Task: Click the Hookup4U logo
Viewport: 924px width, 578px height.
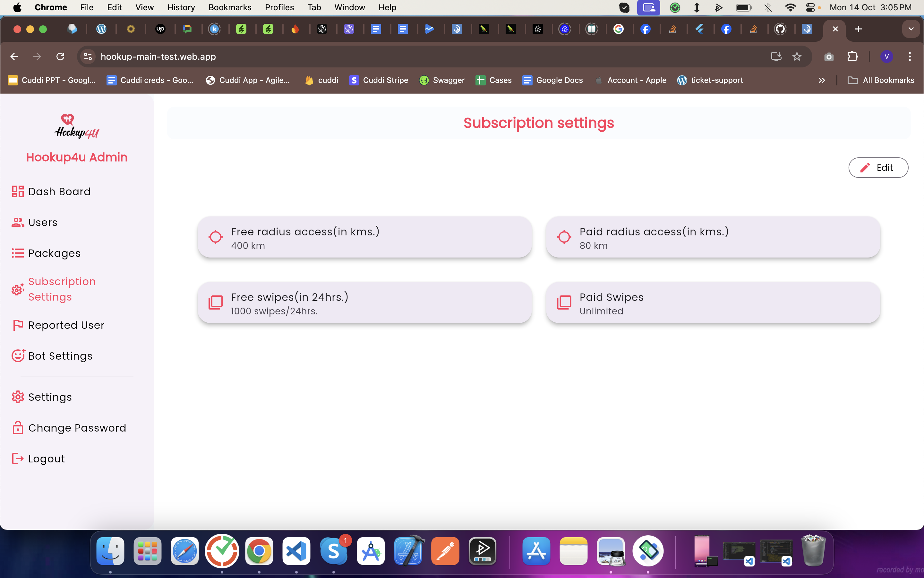Action: point(77,126)
